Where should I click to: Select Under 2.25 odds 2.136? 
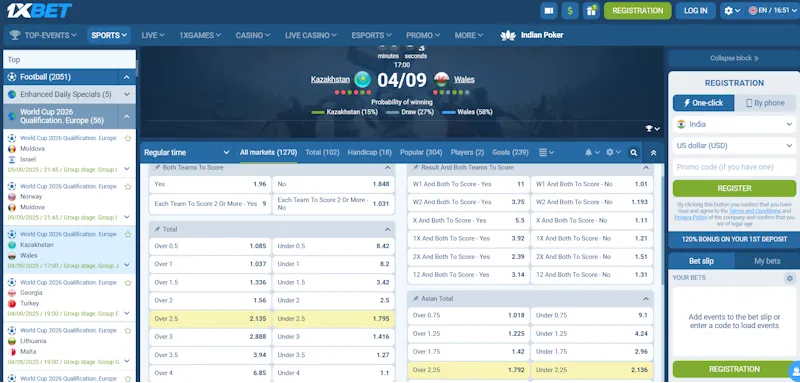tap(592, 370)
